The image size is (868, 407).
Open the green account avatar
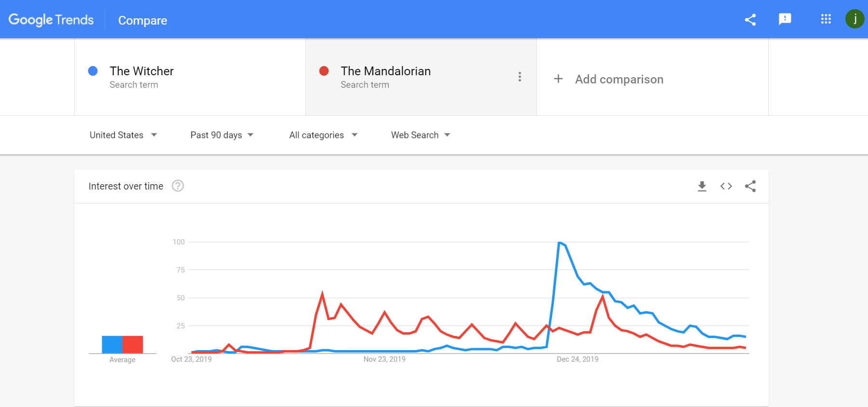point(855,19)
